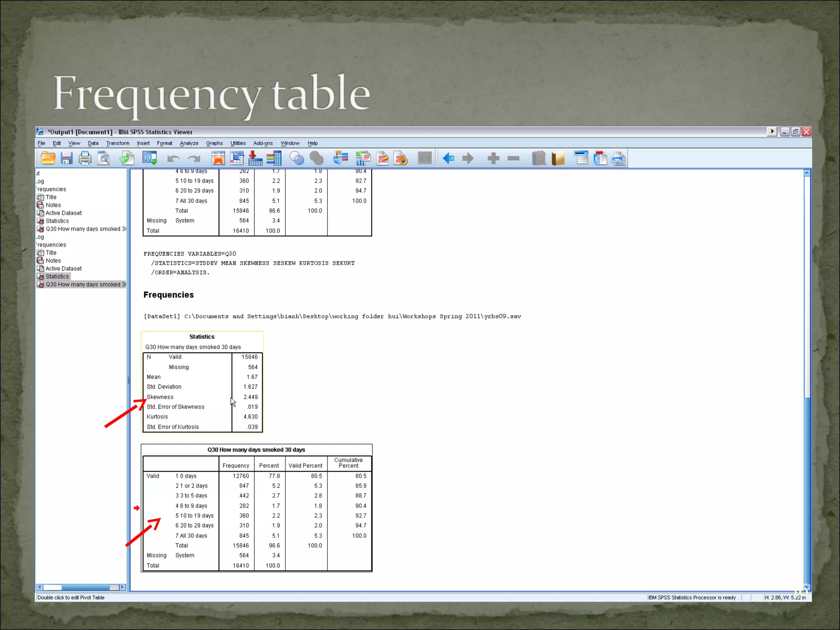Open Print Preview magnifier icon

[104, 158]
